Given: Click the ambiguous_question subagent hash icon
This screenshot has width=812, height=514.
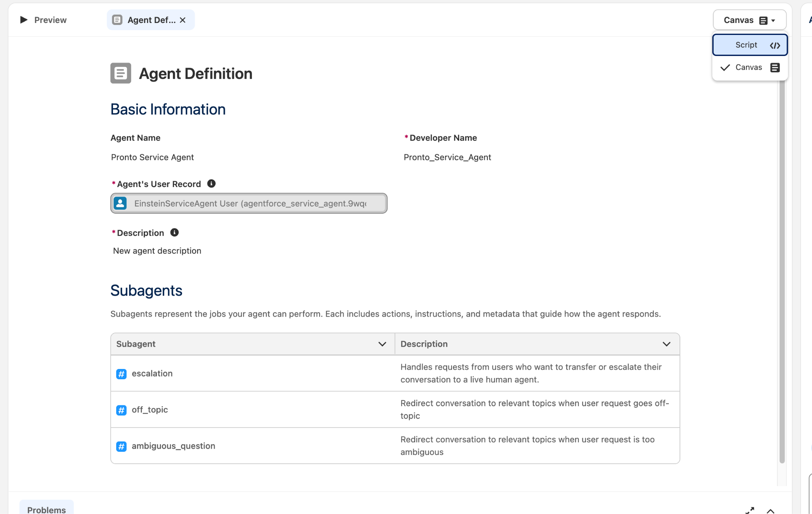Looking at the screenshot, I should point(121,446).
